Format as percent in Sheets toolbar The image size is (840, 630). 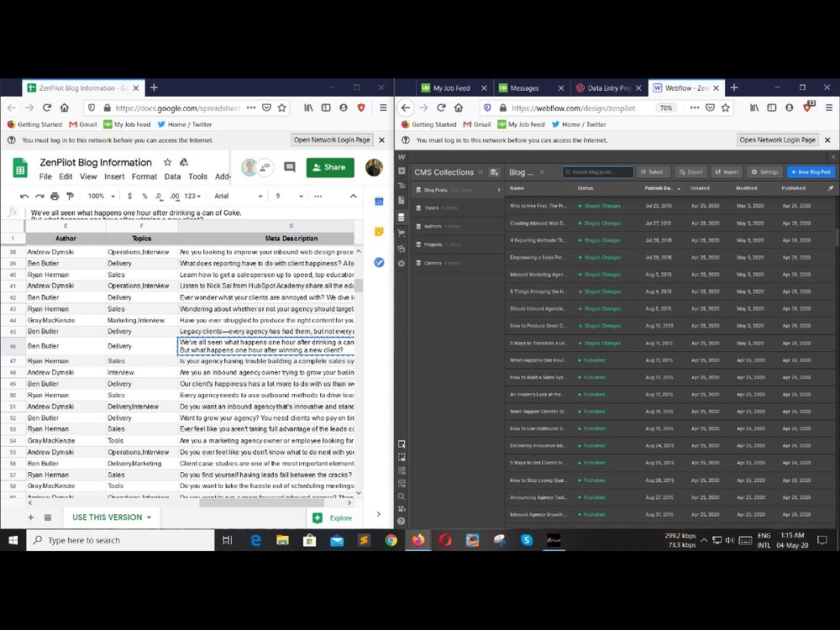point(144,196)
